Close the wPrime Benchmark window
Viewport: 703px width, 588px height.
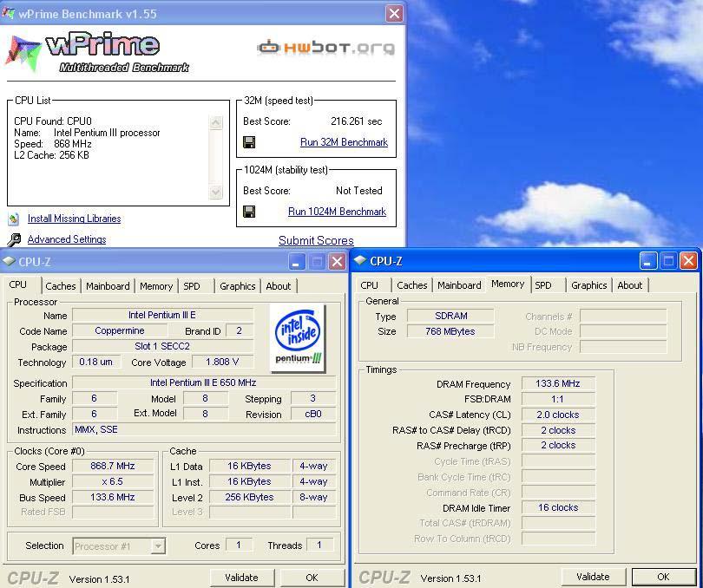pyautogui.click(x=394, y=14)
